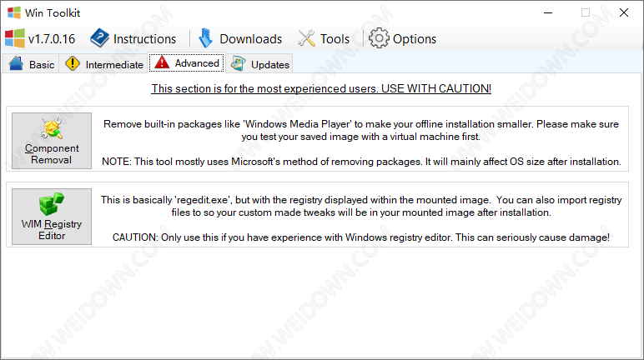Image resolution: width=644 pixels, height=360 pixels.
Task: Click the Windows logo next to v1.7.0.16
Action: 15,38
